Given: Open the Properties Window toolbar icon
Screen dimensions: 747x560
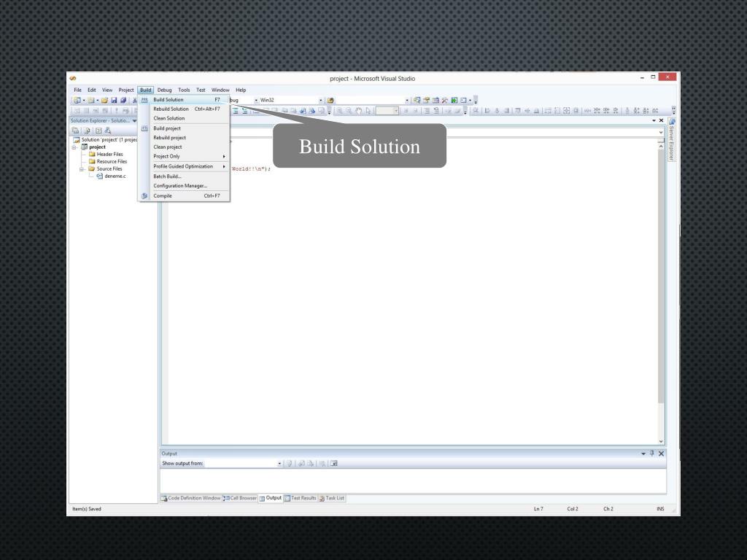Looking at the screenshot, I should point(426,101).
